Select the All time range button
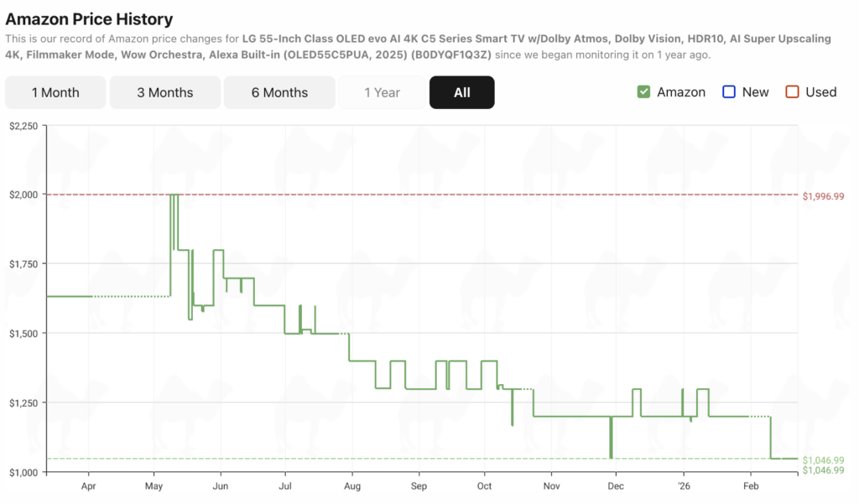This screenshot has height=504, width=859. 461,92
